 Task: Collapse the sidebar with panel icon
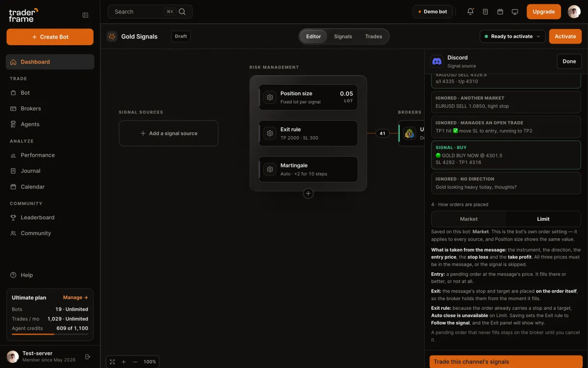(86, 15)
